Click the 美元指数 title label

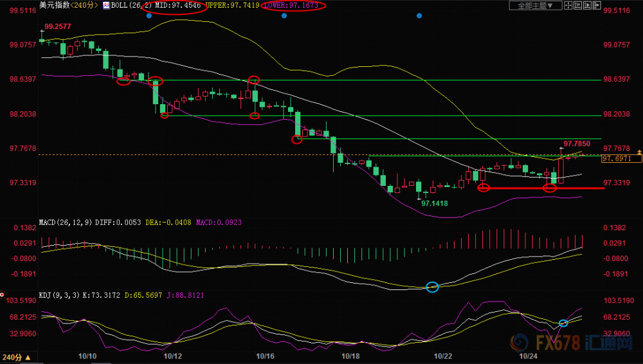pyautogui.click(x=55, y=5)
